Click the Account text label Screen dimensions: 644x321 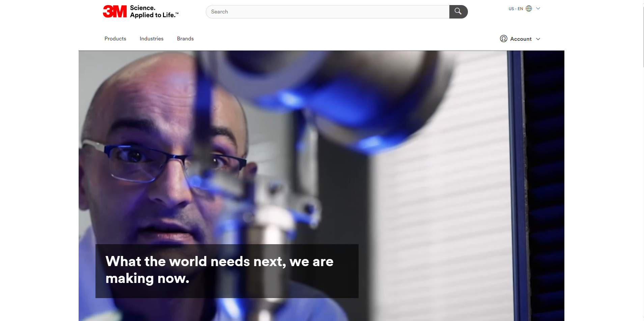click(521, 39)
